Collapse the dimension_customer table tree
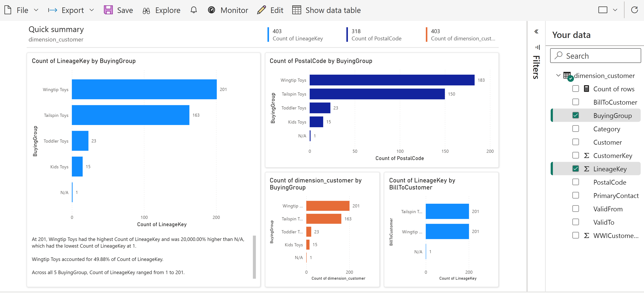Screen dimensions: 644x293 point(558,75)
